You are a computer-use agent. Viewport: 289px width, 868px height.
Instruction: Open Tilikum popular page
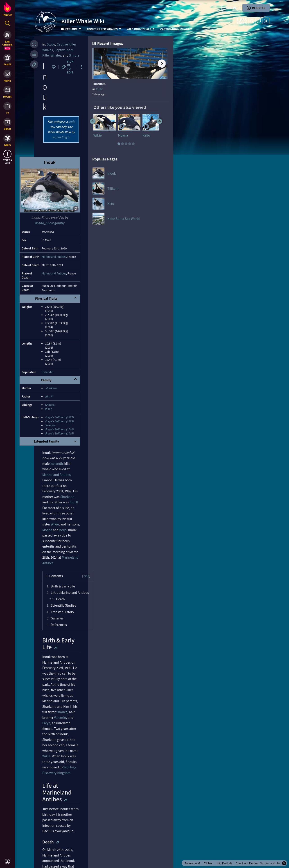[x=113, y=189]
